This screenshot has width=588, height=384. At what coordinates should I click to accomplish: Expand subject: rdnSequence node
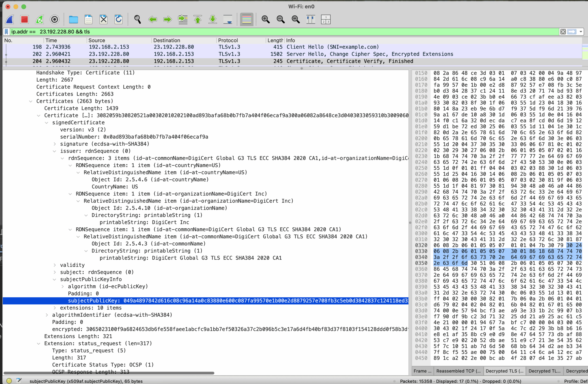click(55, 272)
